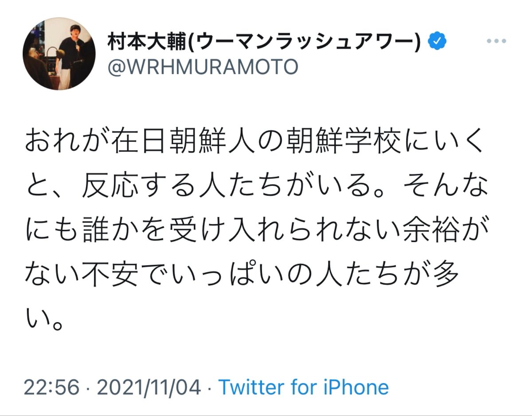The width and height of the screenshot is (532, 416).
Task: Click the tweet line starting with と、反応する
Action: point(256,188)
